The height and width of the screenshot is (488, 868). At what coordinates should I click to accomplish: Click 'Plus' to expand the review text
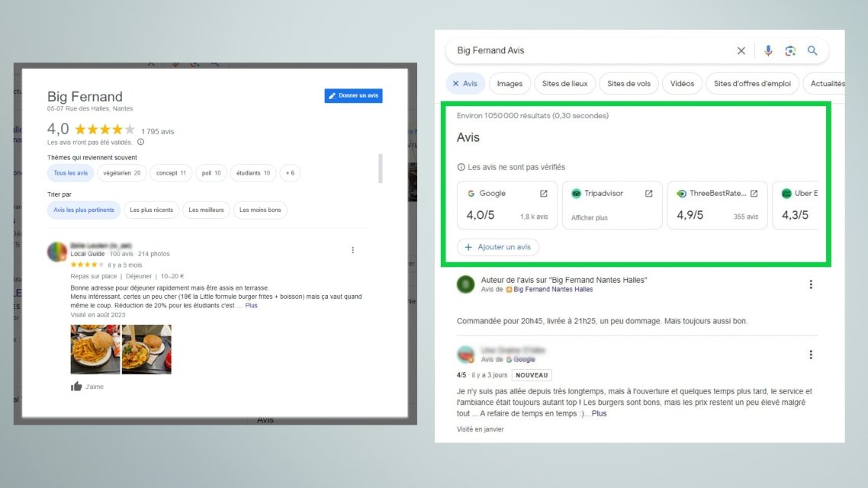(252, 305)
